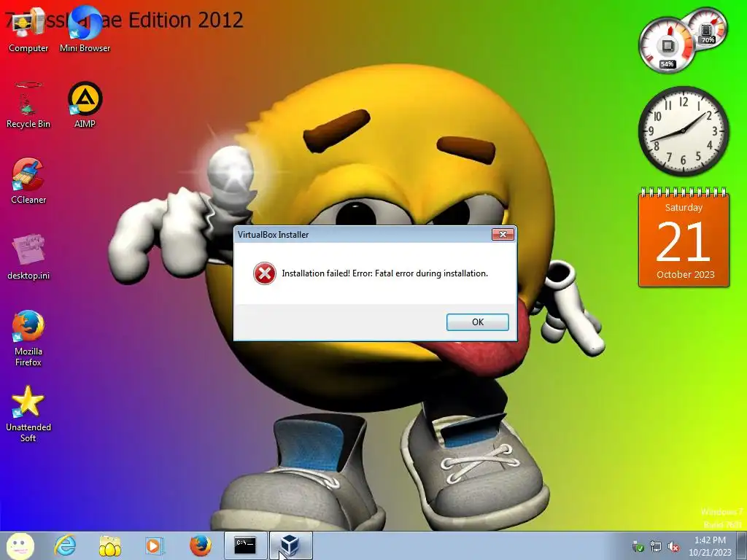Click the red error icon in the dialog
Image resolution: width=747 pixels, height=560 pixels.
(264, 274)
